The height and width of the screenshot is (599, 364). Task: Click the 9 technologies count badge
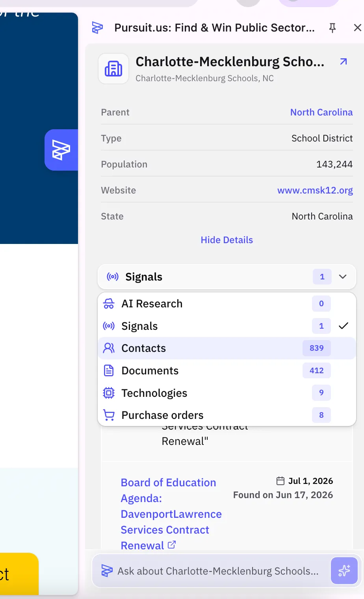point(321,393)
